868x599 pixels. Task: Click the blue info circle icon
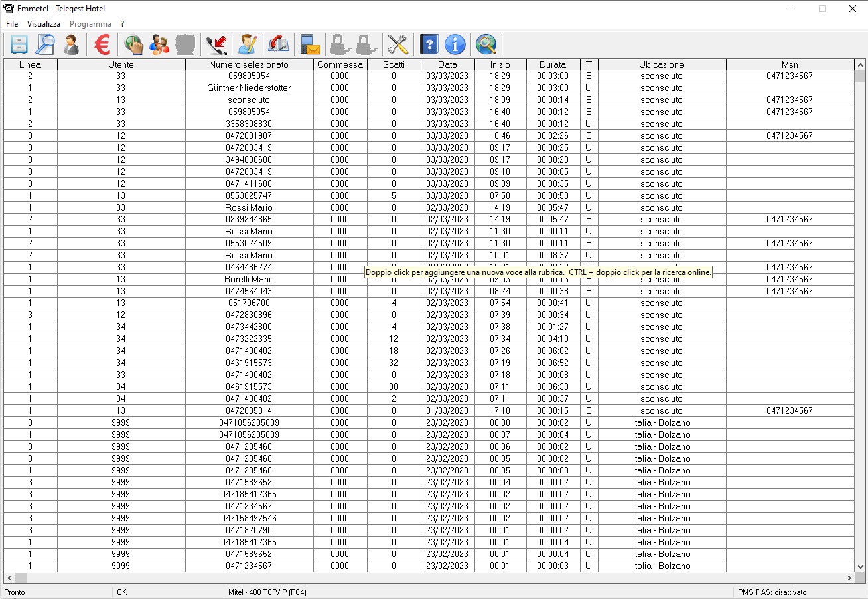tap(455, 45)
